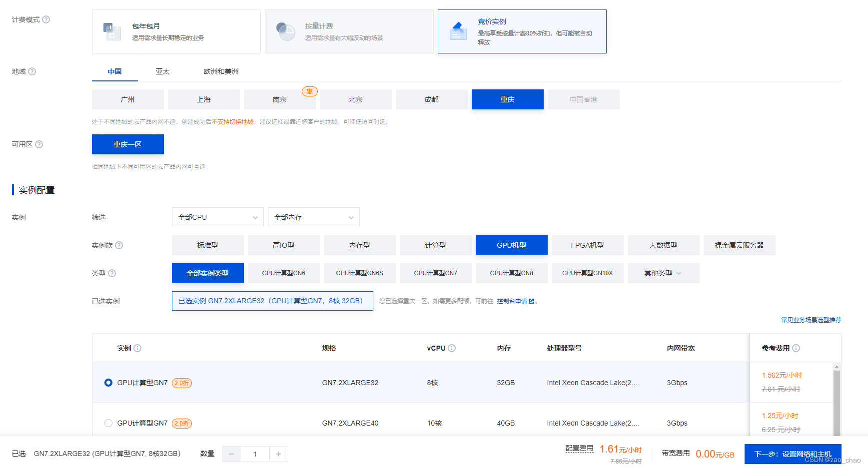Select 南京 region
Image resolution: width=868 pixels, height=468 pixels.
[x=280, y=99]
